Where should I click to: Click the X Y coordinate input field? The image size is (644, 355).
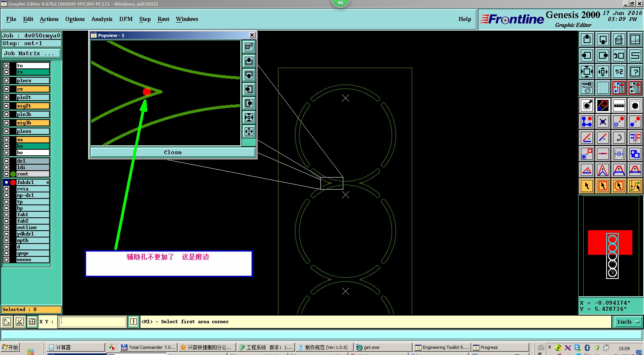click(x=93, y=322)
